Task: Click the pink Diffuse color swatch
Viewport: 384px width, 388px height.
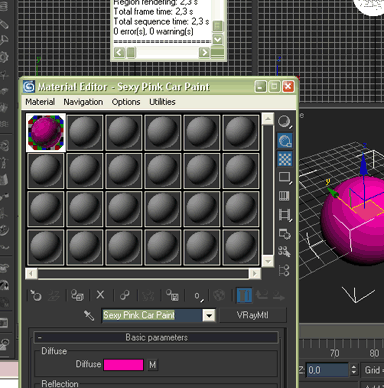Action: (124, 364)
